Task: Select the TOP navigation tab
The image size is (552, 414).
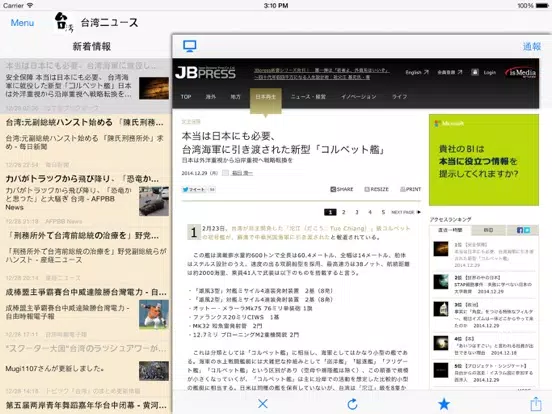Action: 186,97
